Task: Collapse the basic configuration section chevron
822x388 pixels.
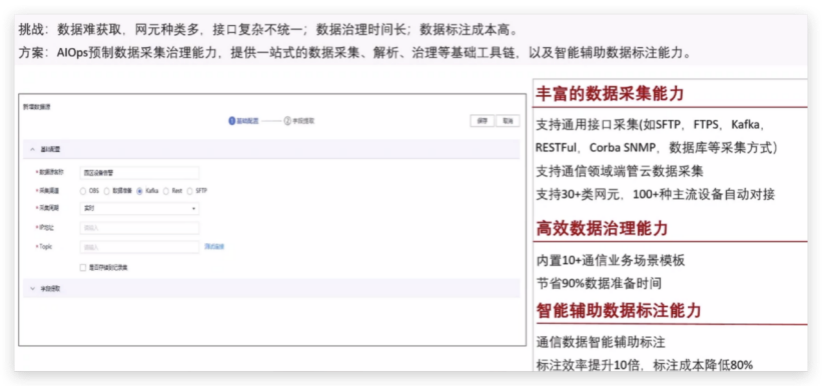Action: (x=33, y=149)
